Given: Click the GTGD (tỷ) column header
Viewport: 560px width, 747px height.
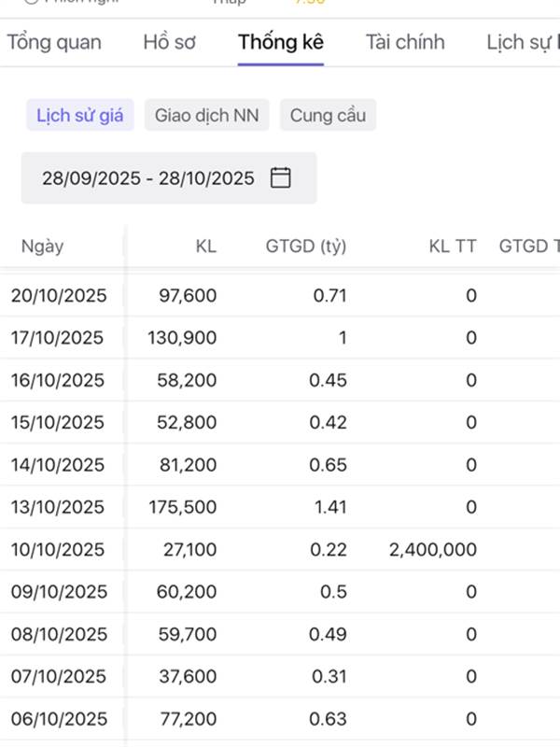Looking at the screenshot, I should click(x=306, y=247).
